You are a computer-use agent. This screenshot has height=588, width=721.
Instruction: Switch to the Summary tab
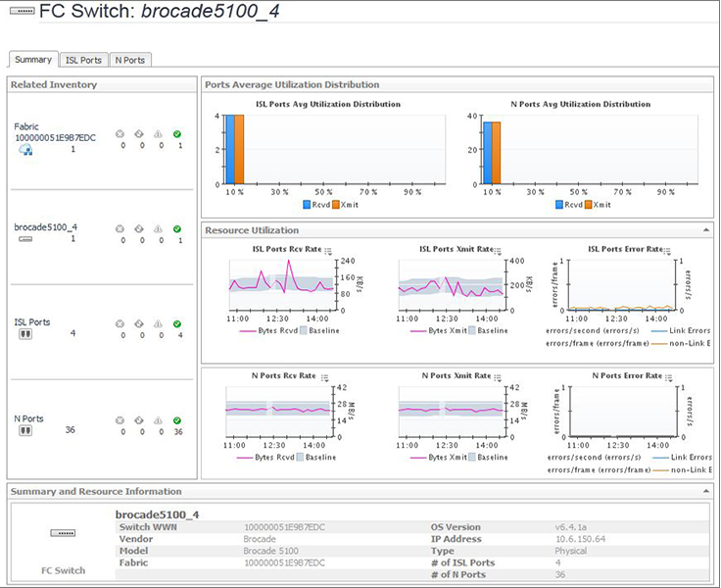(x=33, y=60)
